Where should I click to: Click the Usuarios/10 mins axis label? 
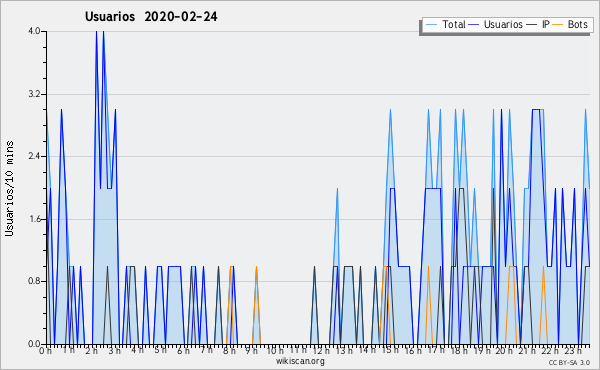tap(9, 188)
